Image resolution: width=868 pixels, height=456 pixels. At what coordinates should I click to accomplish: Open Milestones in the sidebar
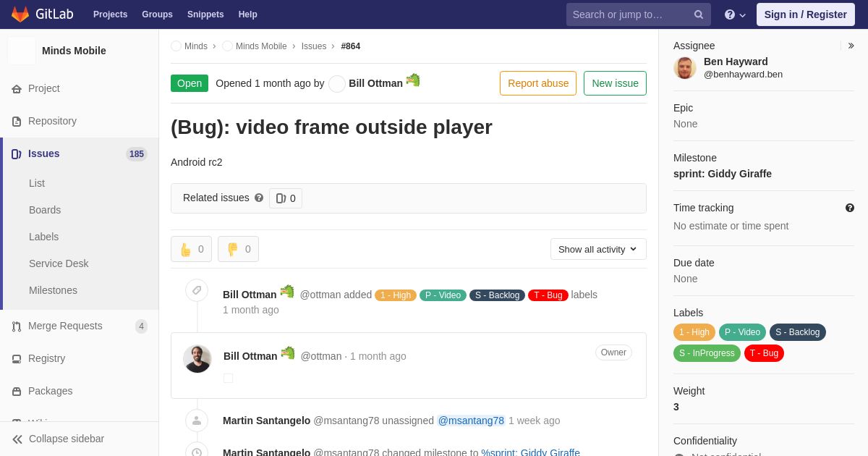(x=53, y=290)
